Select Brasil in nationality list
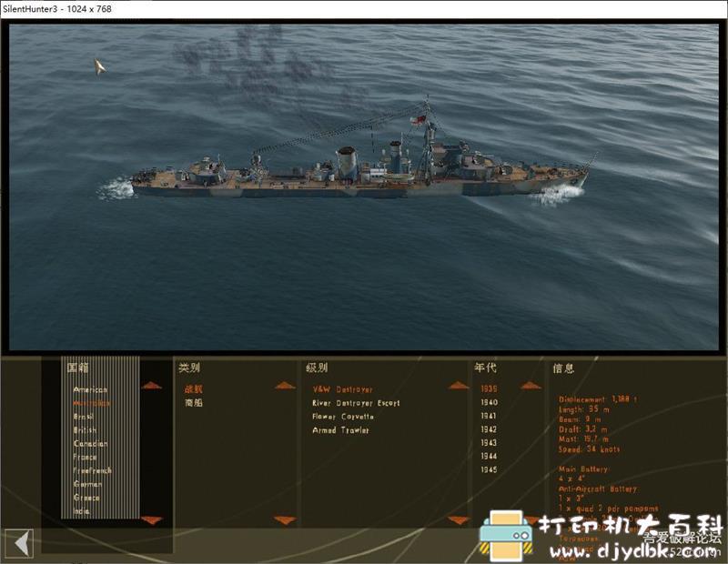This screenshot has width=728, height=564. [83, 417]
